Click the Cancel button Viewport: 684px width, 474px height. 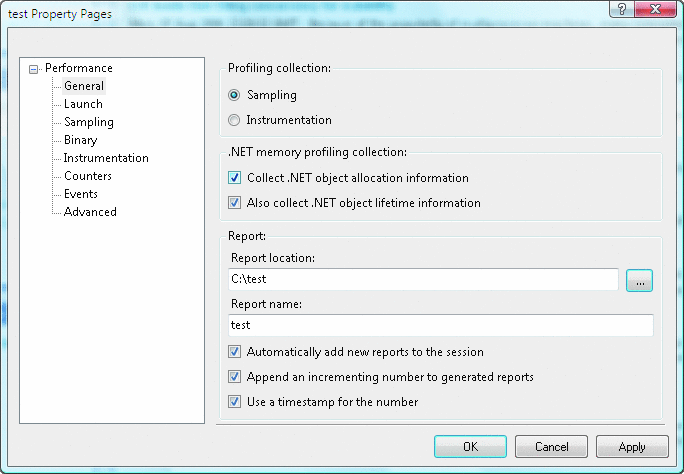(551, 447)
